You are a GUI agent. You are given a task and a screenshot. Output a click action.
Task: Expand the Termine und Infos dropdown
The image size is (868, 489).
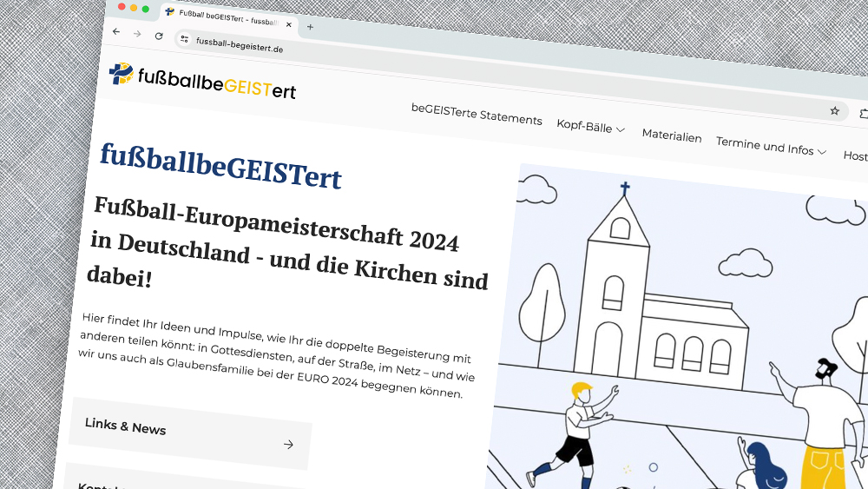771,146
